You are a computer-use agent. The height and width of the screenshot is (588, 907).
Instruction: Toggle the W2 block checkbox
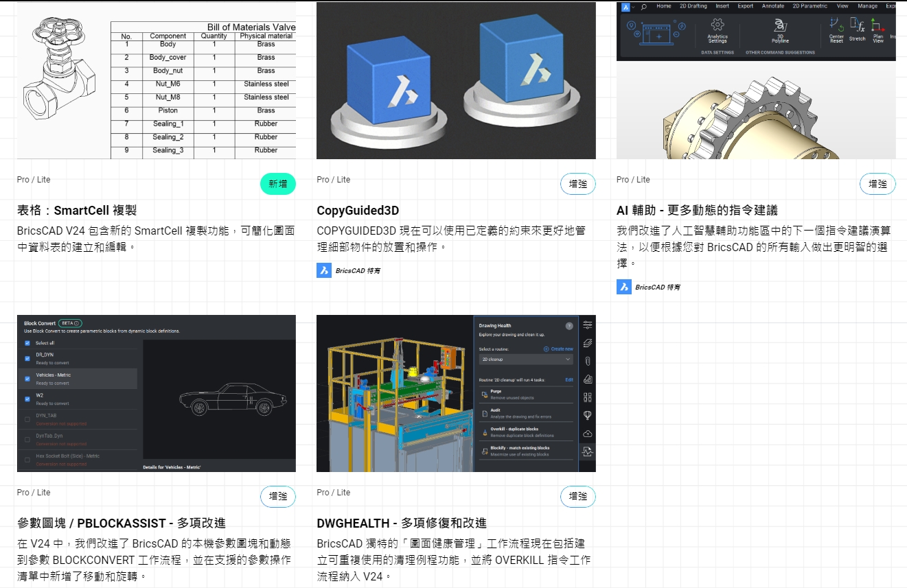[x=27, y=399]
